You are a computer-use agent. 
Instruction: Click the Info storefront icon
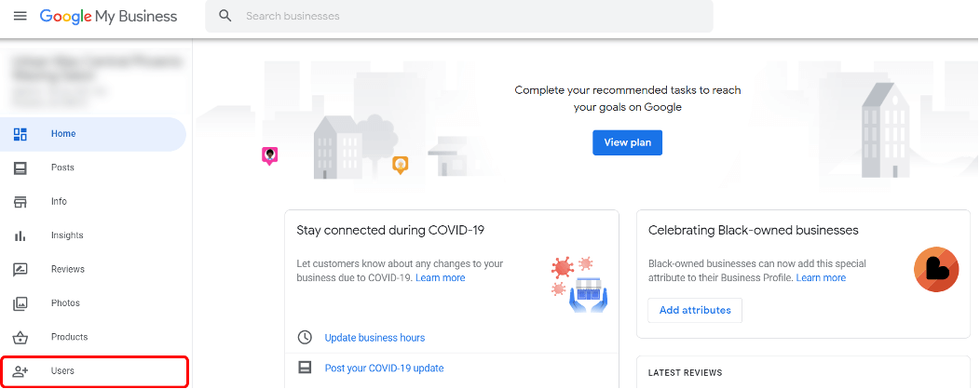[20, 202]
